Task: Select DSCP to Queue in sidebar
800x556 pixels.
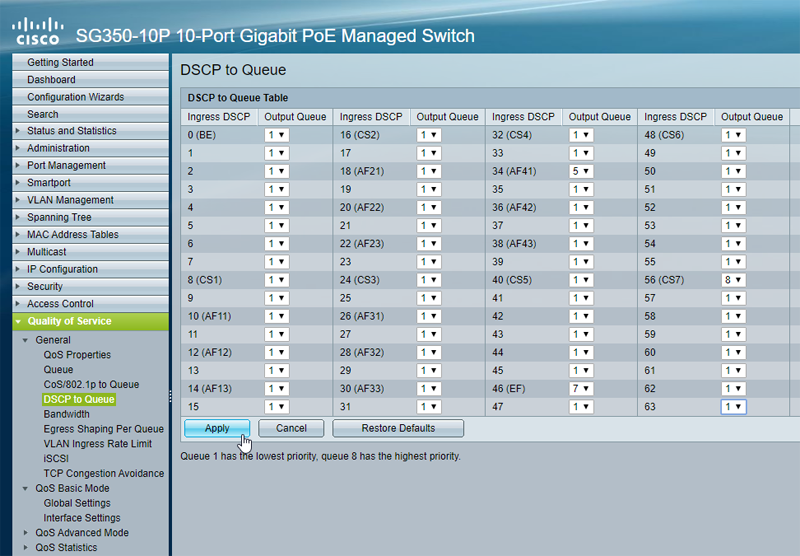Action: coord(79,399)
